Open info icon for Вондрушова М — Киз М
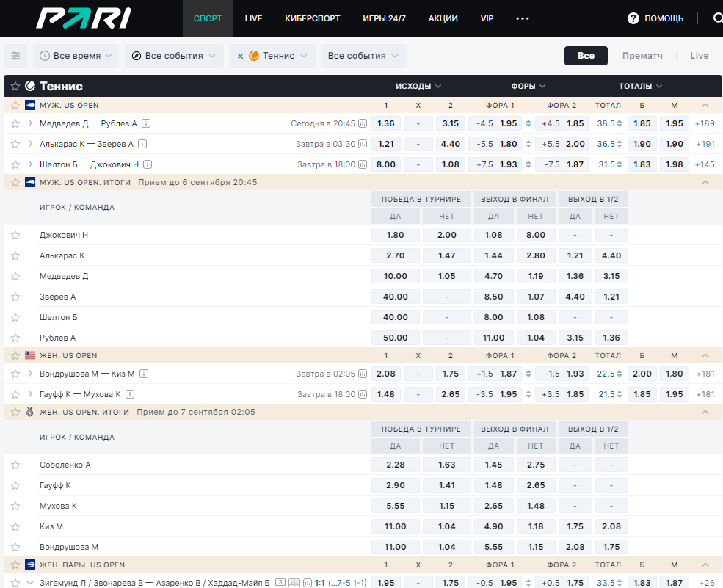This screenshot has width=723, height=588. [144, 374]
